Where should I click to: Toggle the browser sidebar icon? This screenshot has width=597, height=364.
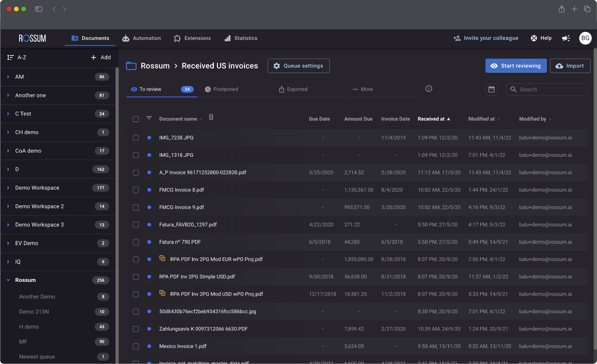[x=39, y=9]
